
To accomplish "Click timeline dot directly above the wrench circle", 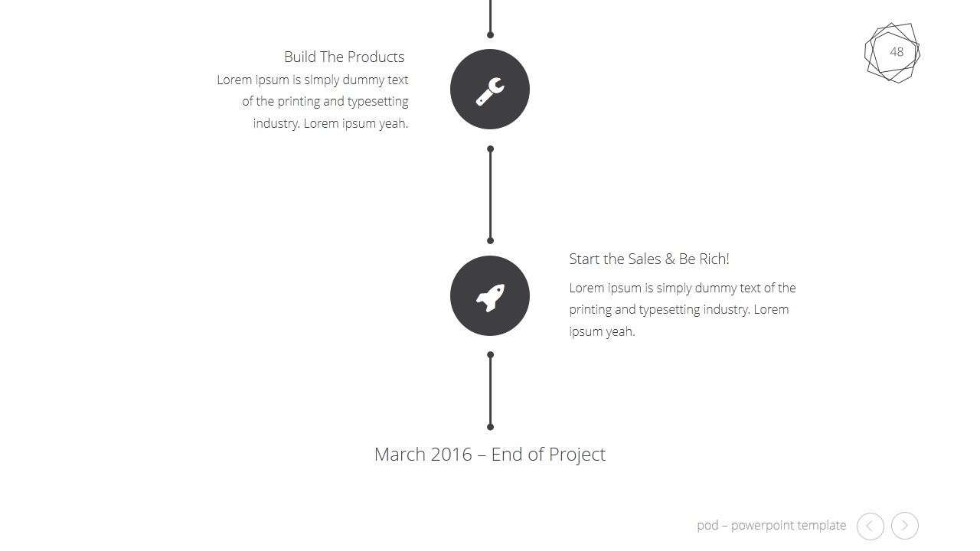I will point(490,34).
